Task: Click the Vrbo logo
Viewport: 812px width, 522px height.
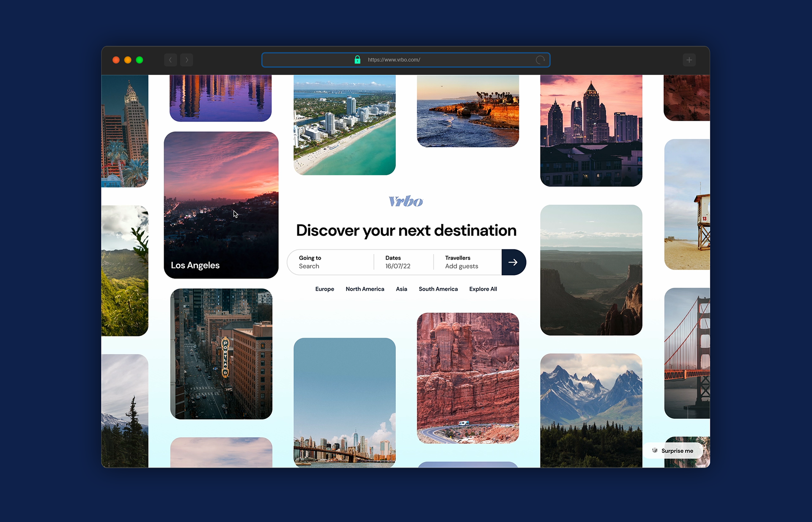Action: pyautogui.click(x=406, y=201)
